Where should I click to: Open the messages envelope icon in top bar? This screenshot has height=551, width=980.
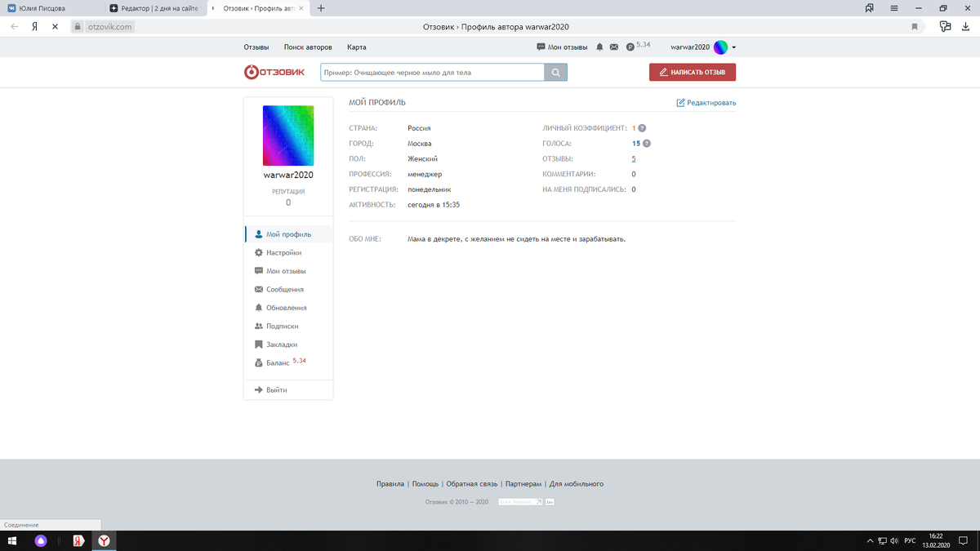(614, 47)
